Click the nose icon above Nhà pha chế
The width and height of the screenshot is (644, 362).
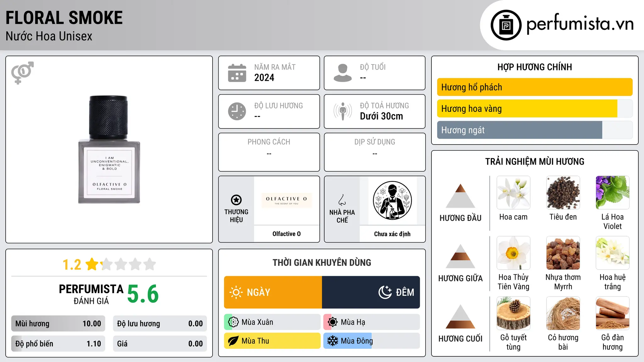coord(342,200)
